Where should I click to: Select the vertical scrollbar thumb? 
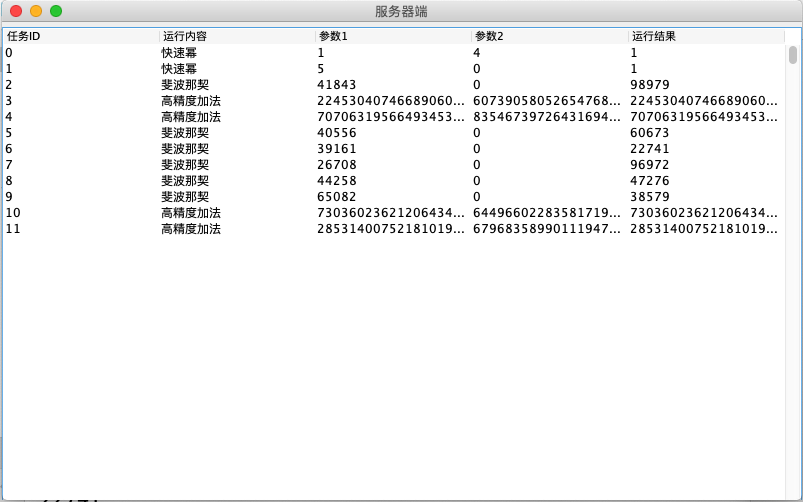pos(793,55)
